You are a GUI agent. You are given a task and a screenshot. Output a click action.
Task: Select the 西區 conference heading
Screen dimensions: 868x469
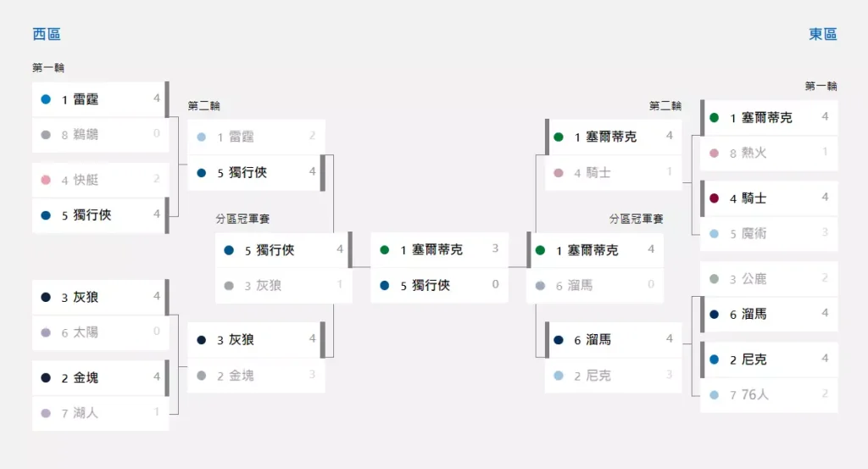pos(47,34)
